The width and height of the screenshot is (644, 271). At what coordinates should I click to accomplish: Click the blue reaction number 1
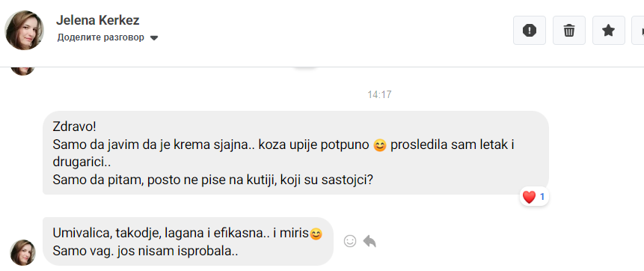click(542, 197)
